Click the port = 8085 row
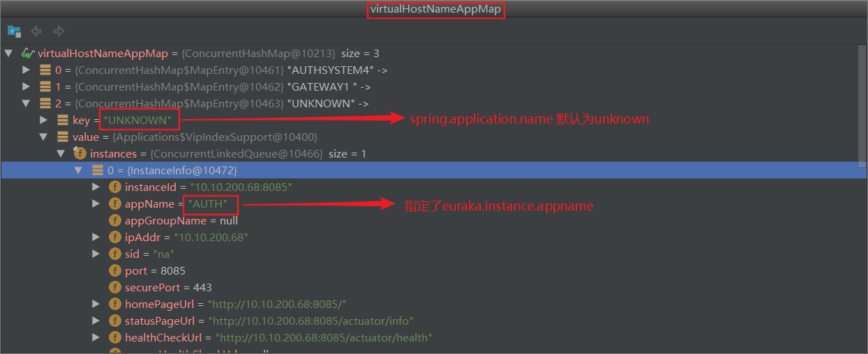 tap(429, 271)
